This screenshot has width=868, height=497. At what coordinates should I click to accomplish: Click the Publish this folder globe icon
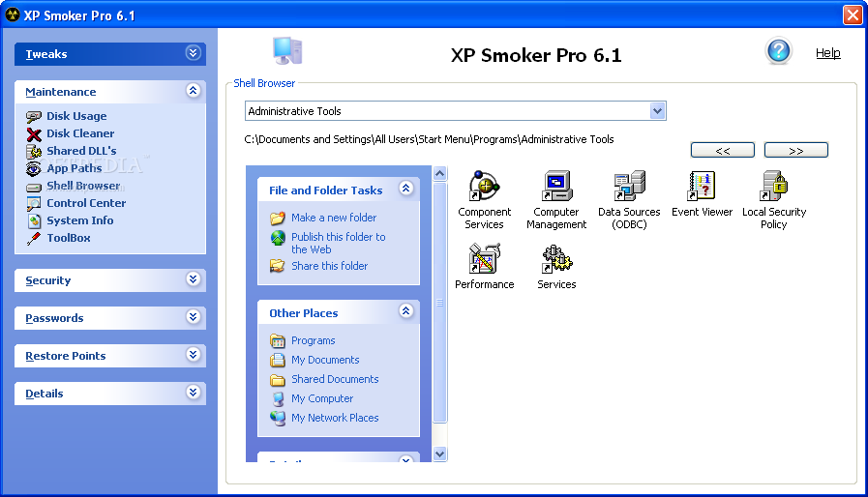278,238
